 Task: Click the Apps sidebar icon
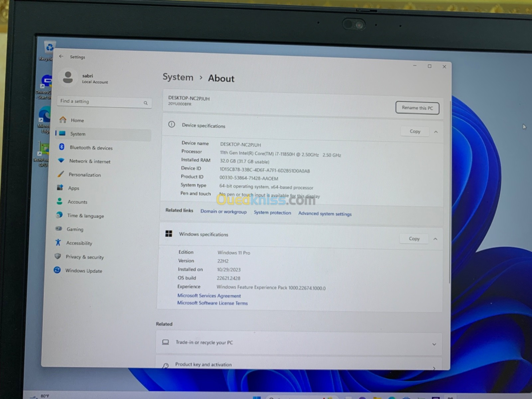coord(60,188)
